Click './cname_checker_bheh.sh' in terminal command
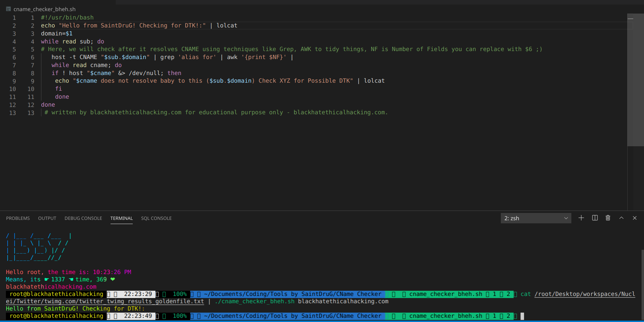Screen dimensions: 644x322 (254, 301)
